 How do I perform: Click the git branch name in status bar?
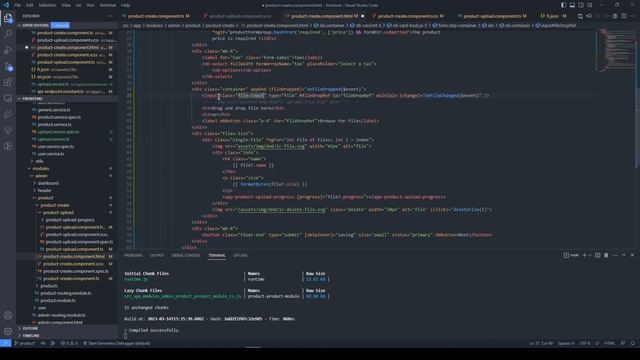pyautogui.click(x=25, y=343)
